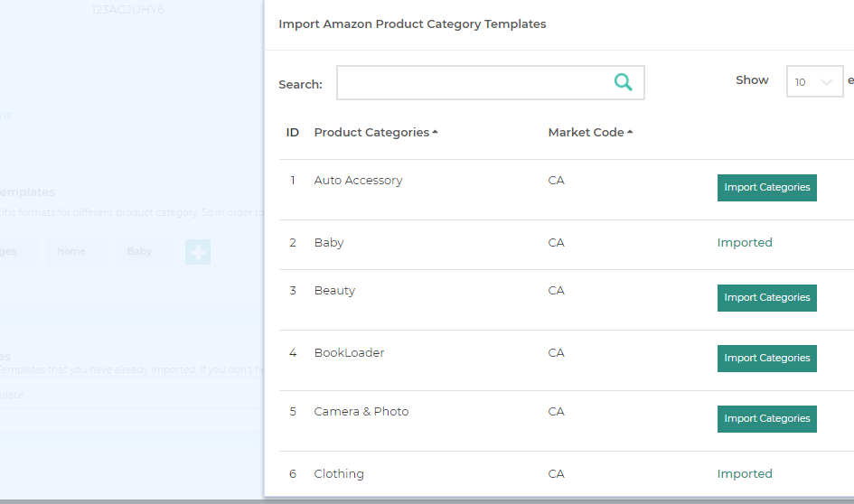Viewport: 854px width, 504px height.
Task: Click the Import Amazon Product Category Templates title
Action: click(x=412, y=24)
